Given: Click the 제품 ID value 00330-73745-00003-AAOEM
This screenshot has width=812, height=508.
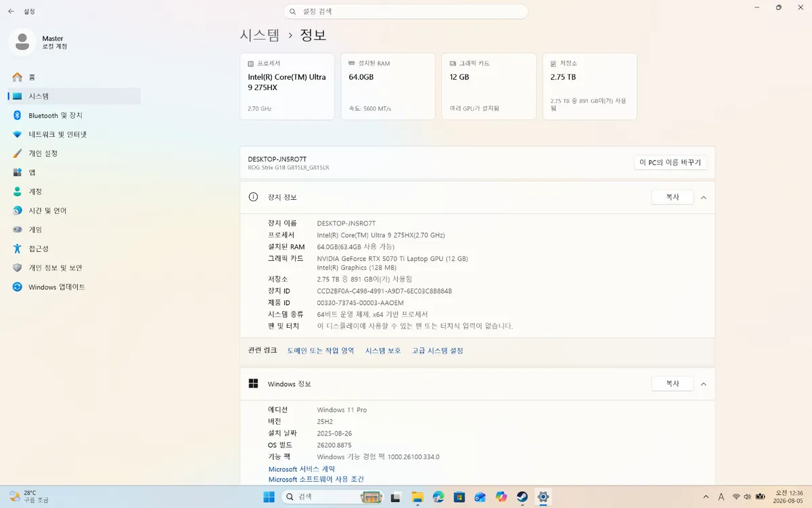Looking at the screenshot, I should click(x=360, y=303).
